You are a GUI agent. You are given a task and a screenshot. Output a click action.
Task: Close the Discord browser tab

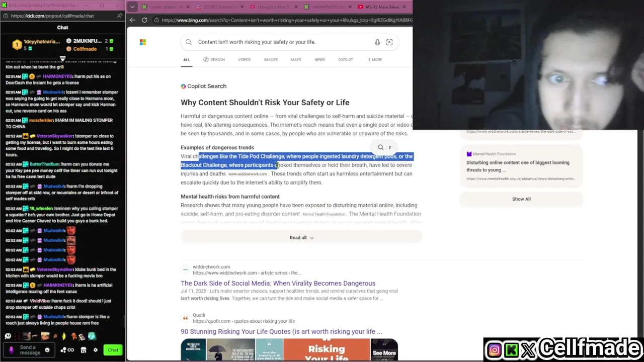point(241,7)
